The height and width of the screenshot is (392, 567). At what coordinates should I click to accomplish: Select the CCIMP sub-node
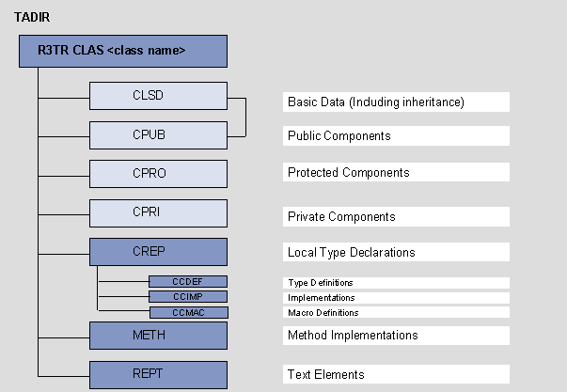(188, 297)
